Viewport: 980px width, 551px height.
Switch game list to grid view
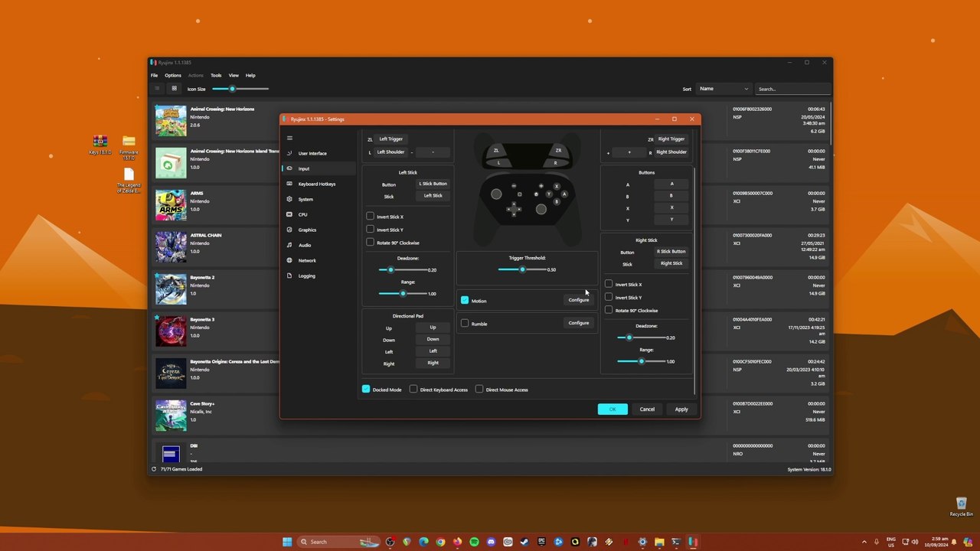pyautogui.click(x=174, y=89)
